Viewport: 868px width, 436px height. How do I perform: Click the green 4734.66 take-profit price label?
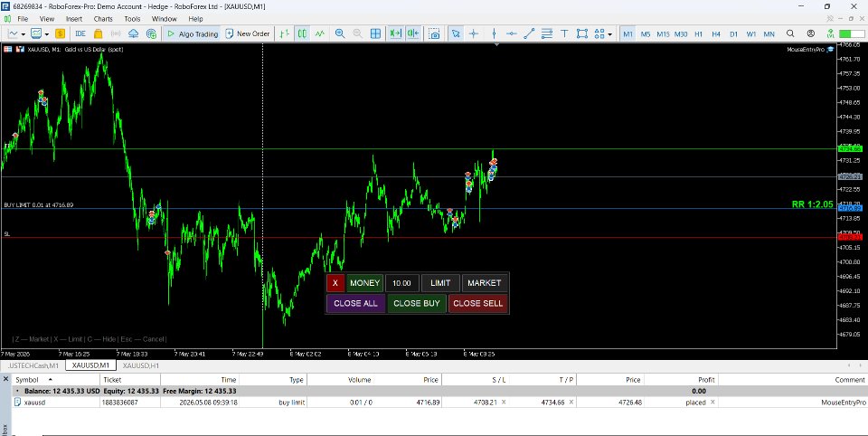pos(850,149)
